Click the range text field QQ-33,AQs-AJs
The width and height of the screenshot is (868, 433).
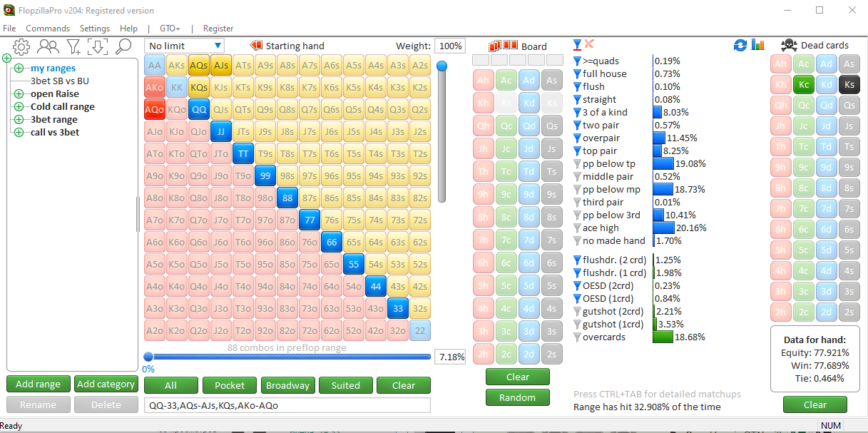click(287, 405)
